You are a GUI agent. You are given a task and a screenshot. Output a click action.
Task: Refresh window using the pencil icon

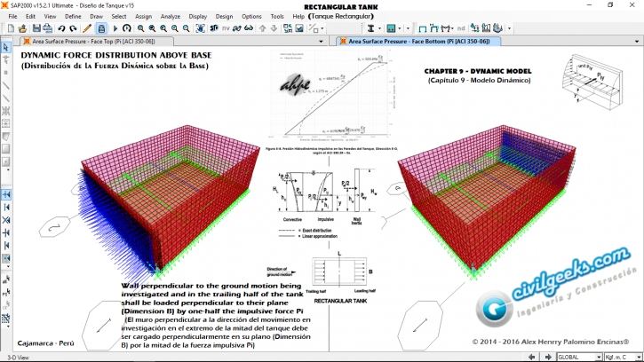(x=87, y=28)
